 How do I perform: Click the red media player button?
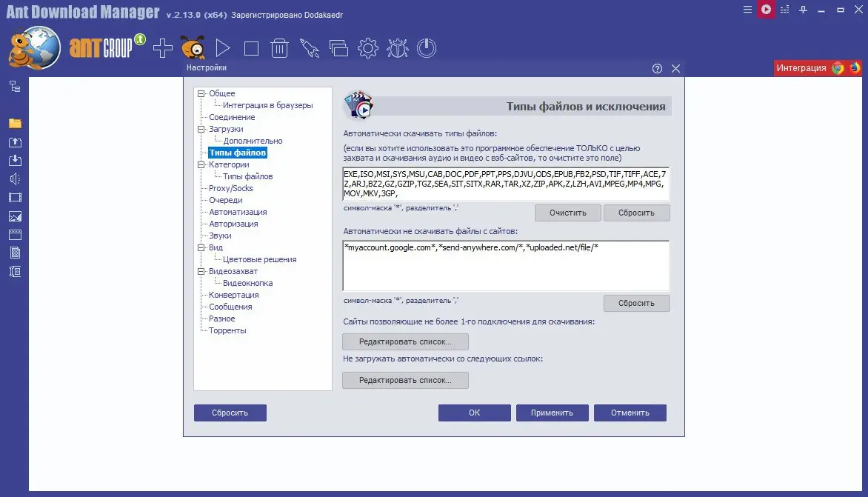pos(766,10)
